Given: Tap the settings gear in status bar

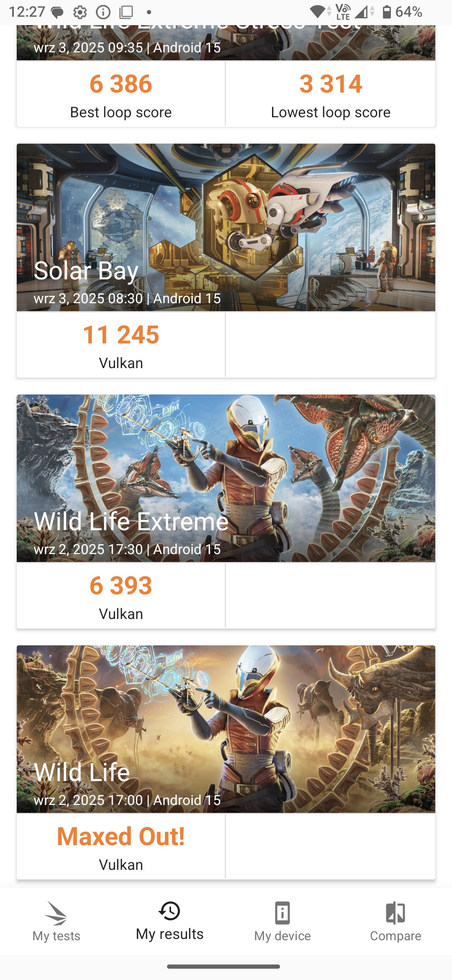Looking at the screenshot, I should (x=80, y=12).
